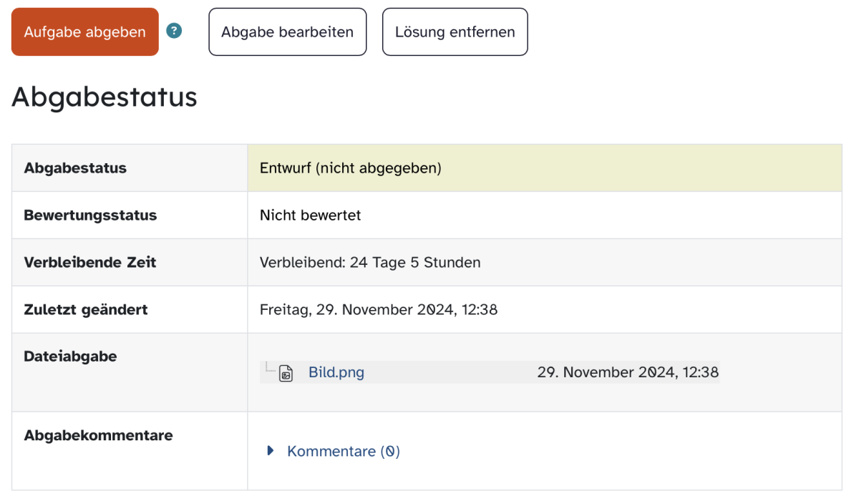Click the Abgabekommentare row label
Screen dimensions: 859x504
pos(98,435)
